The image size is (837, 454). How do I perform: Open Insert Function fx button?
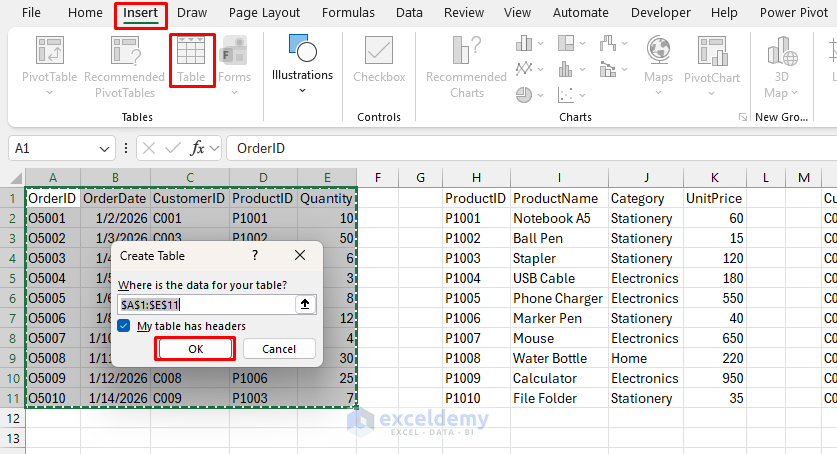[x=198, y=148]
